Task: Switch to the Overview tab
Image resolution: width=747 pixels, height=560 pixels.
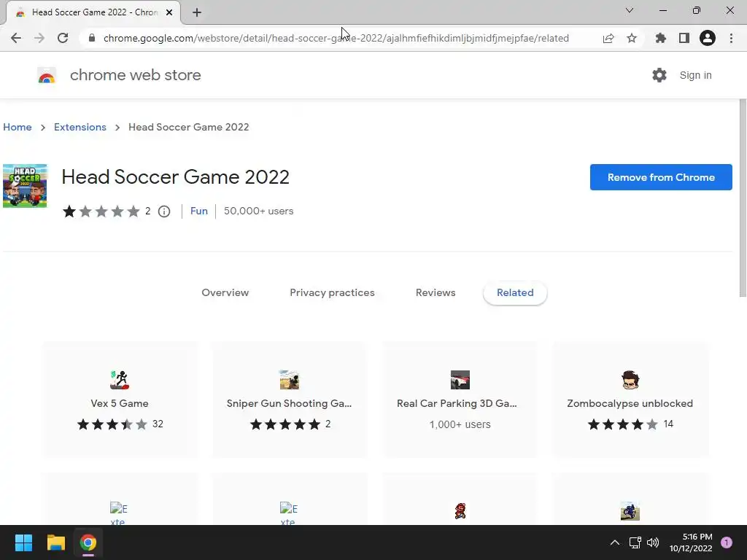Action: tap(225, 293)
